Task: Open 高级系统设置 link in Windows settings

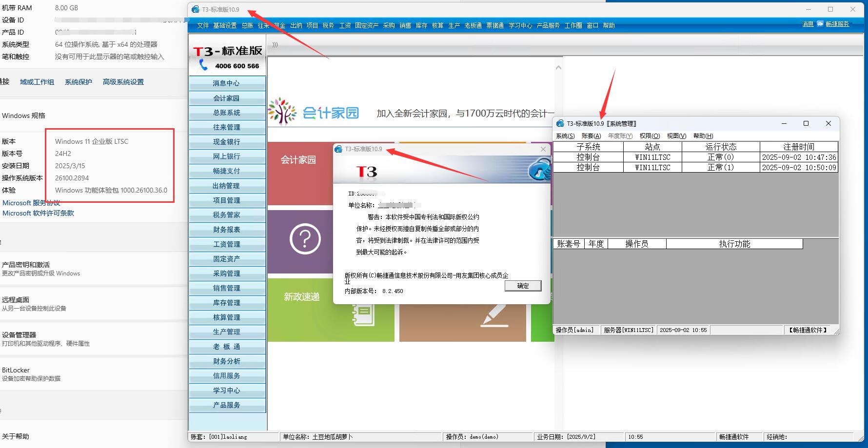Action: pyautogui.click(x=123, y=82)
